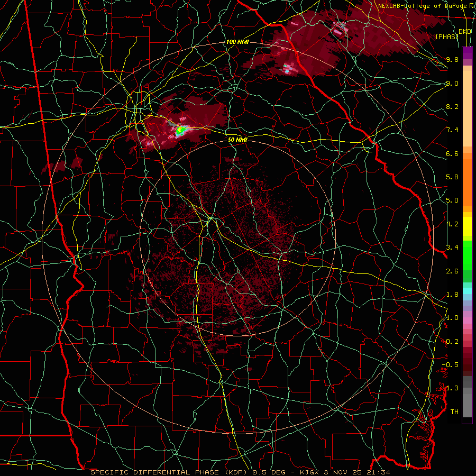
Task: Click the "TH" threshold label on the legend
Action: coord(454,412)
